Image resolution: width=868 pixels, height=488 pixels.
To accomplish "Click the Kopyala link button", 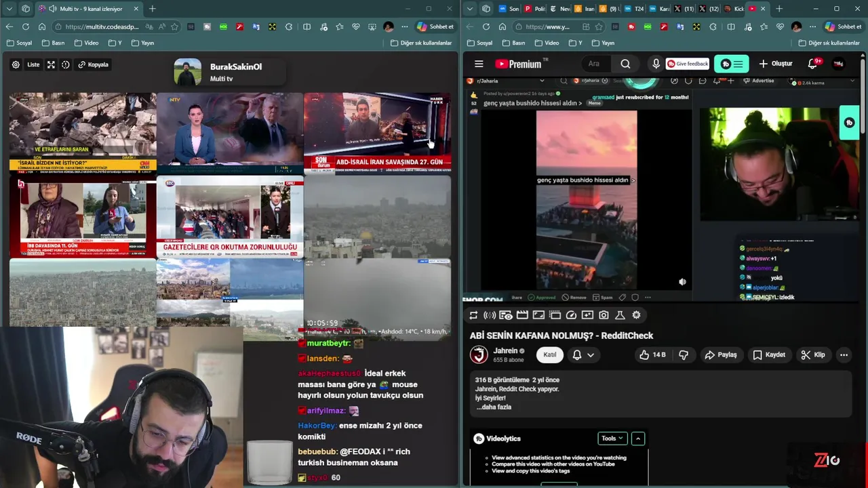I will tap(93, 65).
